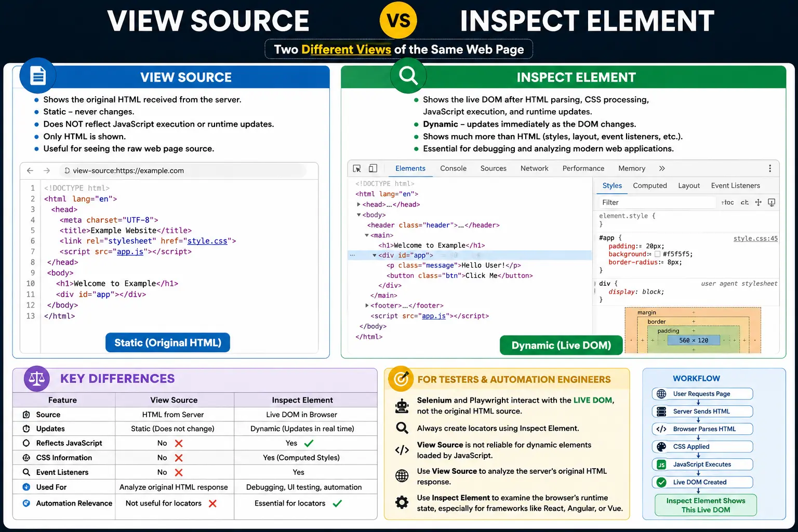This screenshot has height=532, width=798.
Task: Click the browser back arrow
Action: pos(30,170)
